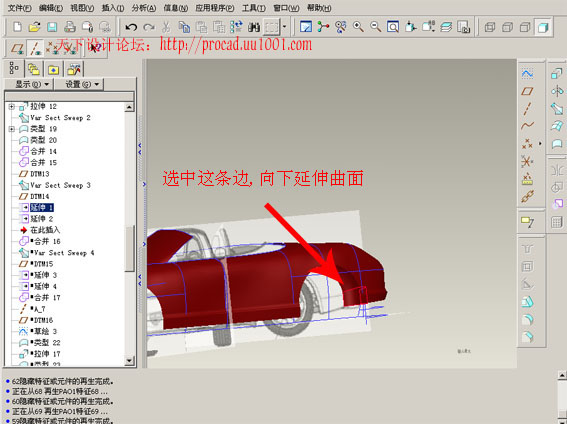Image resolution: width=567 pixels, height=424 pixels.
Task: Expand the 拉伸 12 tree node
Action: tap(12, 107)
